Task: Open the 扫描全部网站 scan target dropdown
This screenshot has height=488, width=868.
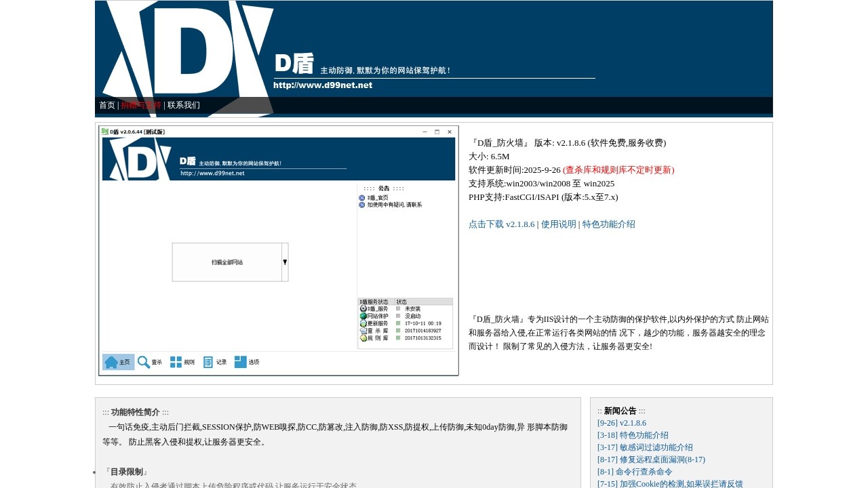Action: pyautogui.click(x=284, y=262)
